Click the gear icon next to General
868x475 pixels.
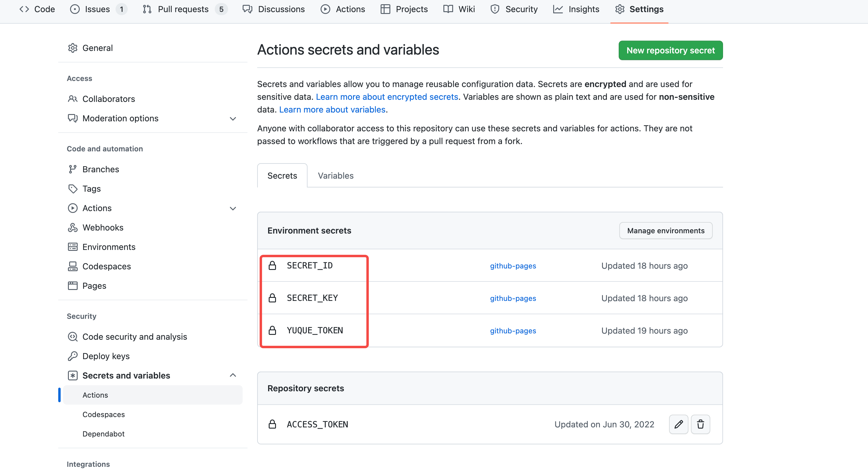72,48
